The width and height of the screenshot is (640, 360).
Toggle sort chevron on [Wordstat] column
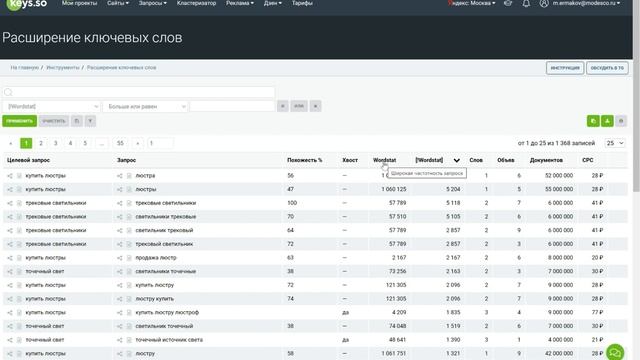click(456, 160)
